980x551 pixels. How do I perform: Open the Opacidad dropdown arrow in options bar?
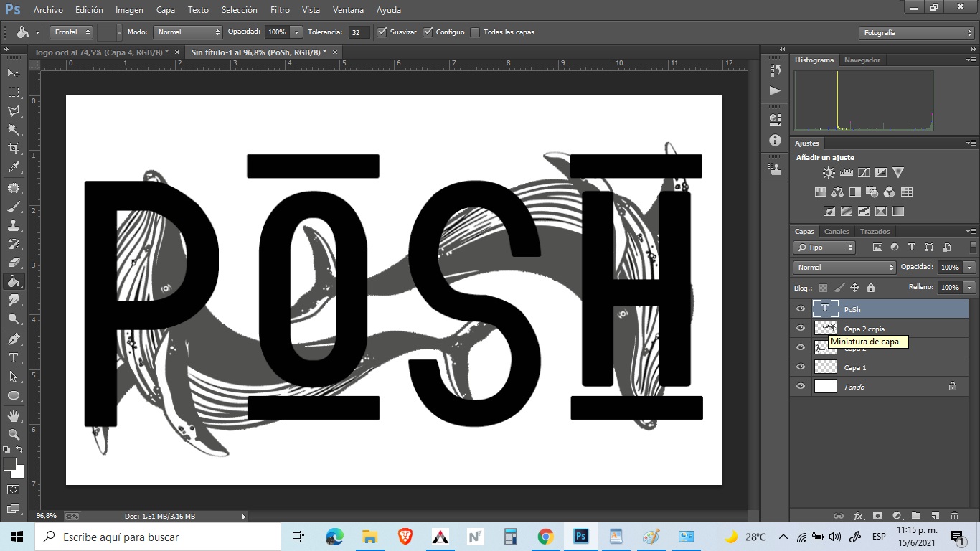297,32
